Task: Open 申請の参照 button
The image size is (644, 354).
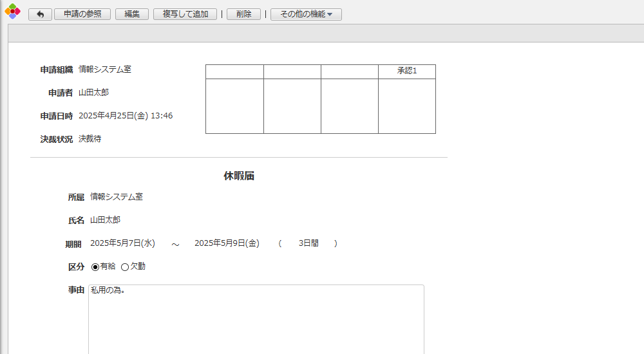Action: click(82, 14)
